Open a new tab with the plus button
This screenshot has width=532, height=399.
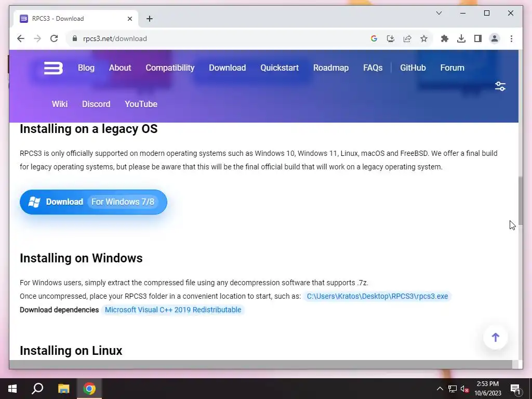[x=150, y=19]
